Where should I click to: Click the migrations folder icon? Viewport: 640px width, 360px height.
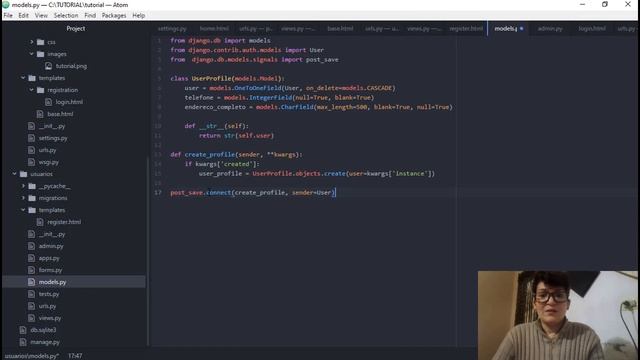pos(32,198)
